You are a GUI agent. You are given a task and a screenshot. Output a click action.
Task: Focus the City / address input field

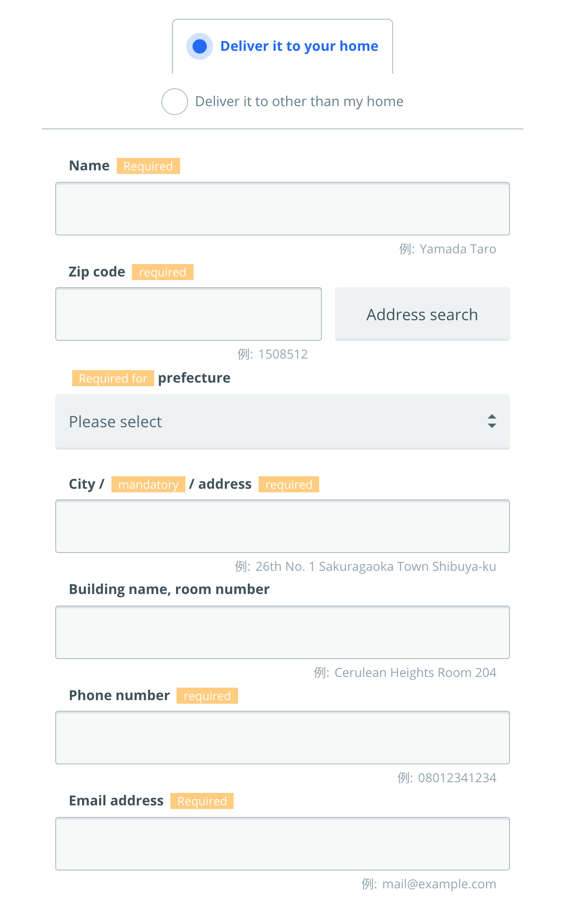pos(283,526)
